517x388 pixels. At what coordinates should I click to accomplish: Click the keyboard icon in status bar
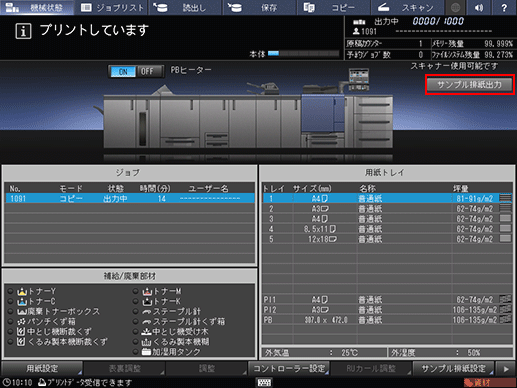click(264, 382)
